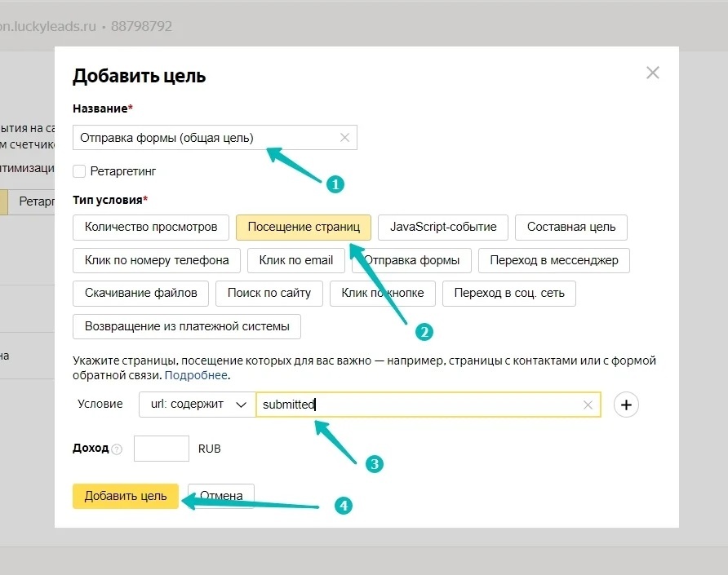The height and width of the screenshot is (575, 728).
Task: Select Клик по номеру телефона type
Action: [157, 260]
